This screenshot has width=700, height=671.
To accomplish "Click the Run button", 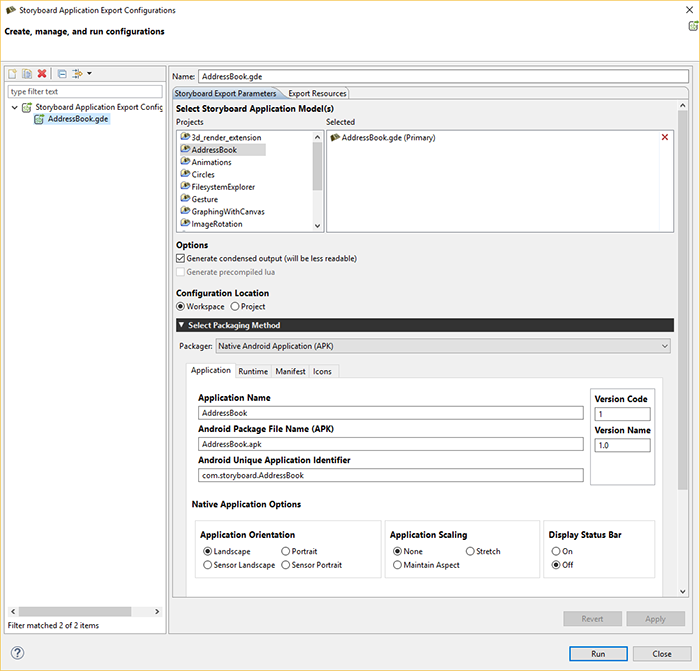I will pyautogui.click(x=598, y=654).
